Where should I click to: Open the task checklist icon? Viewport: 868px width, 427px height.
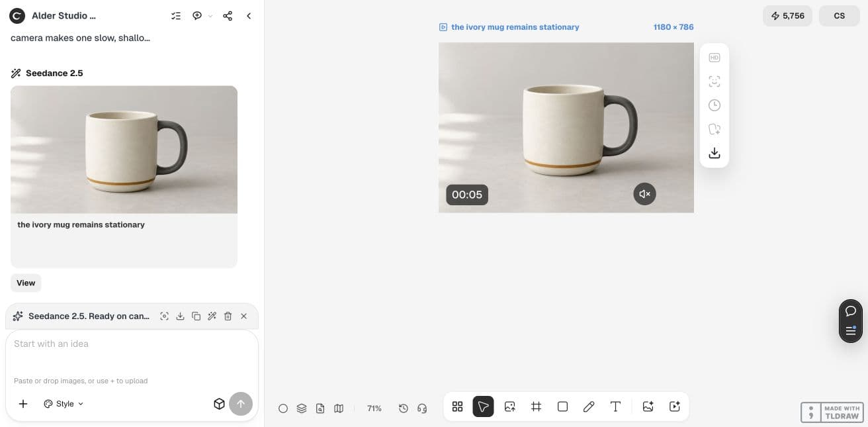176,16
